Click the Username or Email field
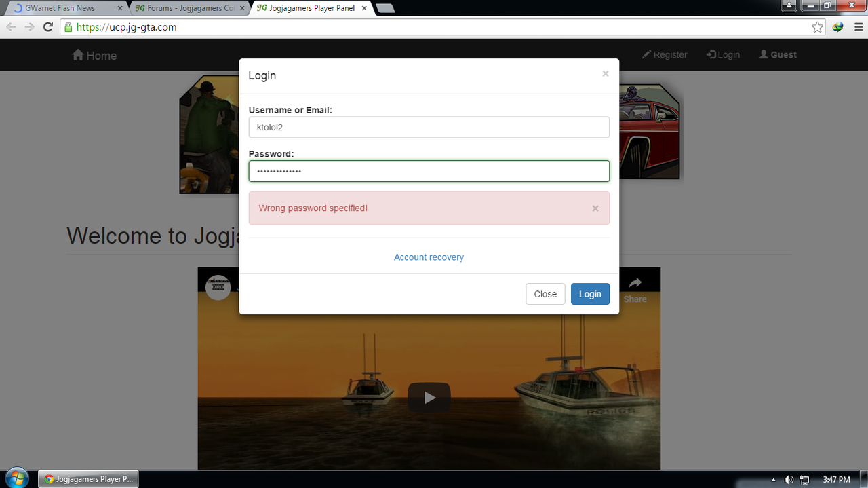Image resolution: width=868 pixels, height=488 pixels. coord(429,127)
